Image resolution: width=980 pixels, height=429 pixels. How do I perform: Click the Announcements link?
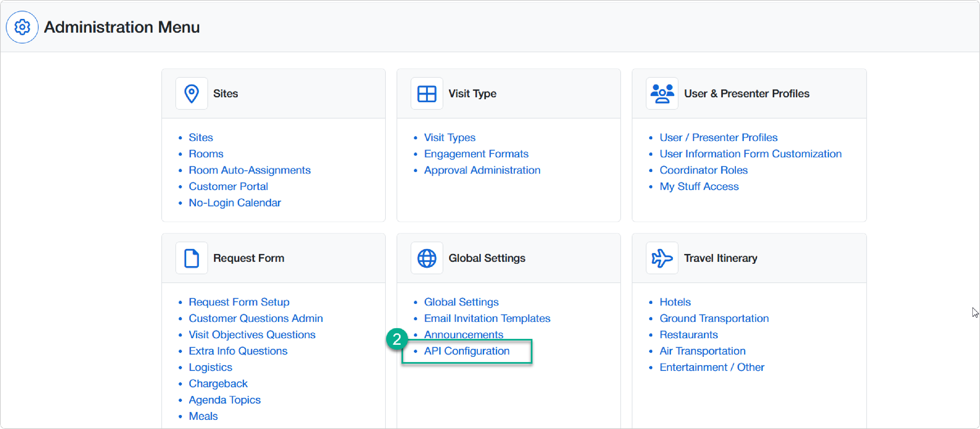coord(463,334)
